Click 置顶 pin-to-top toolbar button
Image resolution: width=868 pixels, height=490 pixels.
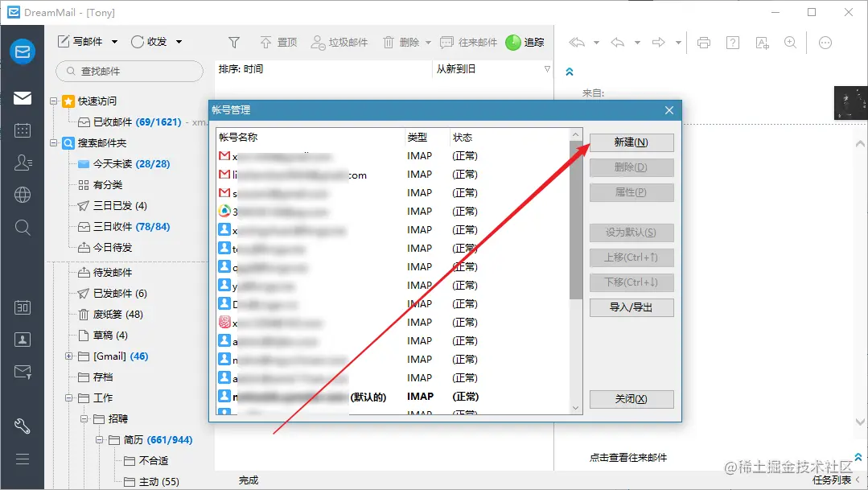point(278,42)
